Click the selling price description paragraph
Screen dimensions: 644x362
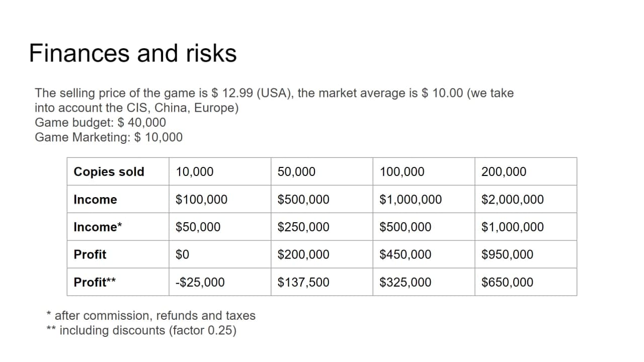tap(274, 100)
